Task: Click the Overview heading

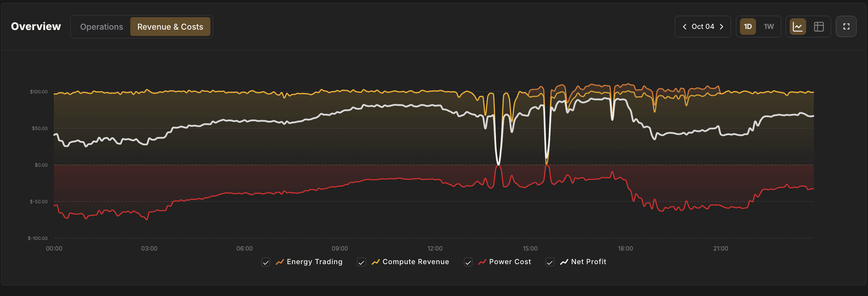Action: click(36, 26)
